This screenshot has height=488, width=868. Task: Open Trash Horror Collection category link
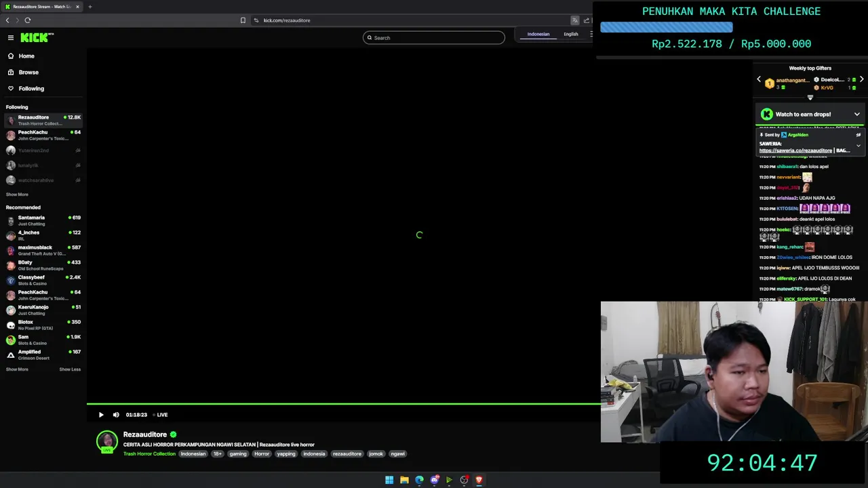coord(149,454)
